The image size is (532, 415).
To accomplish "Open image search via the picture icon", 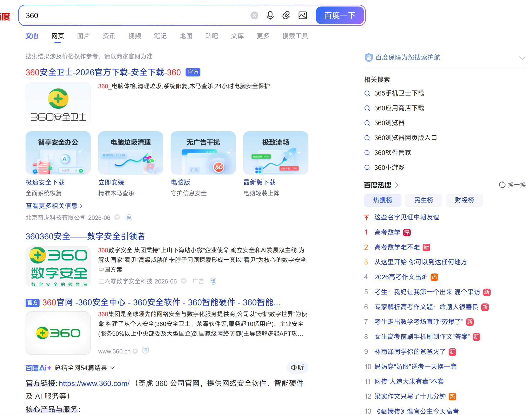I will 303,16.
